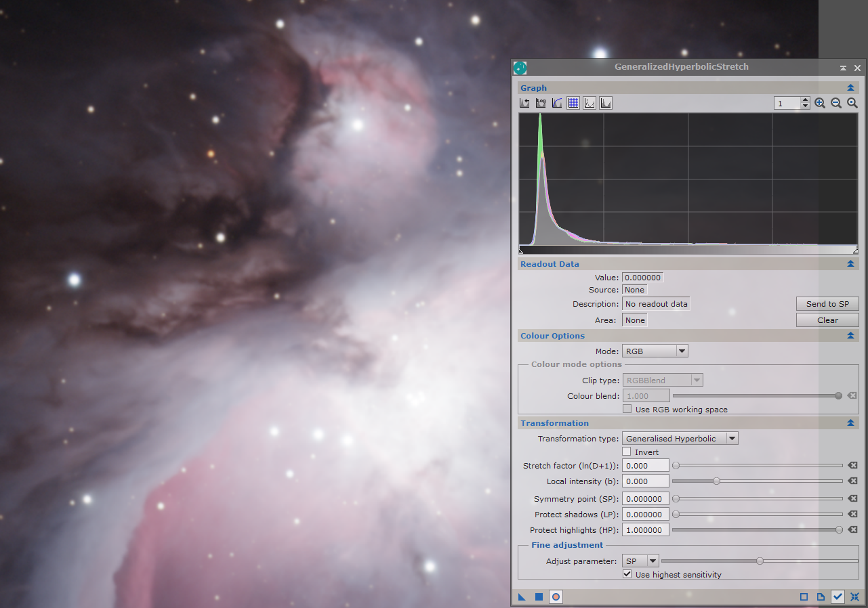Check Use RGB working space

point(627,410)
